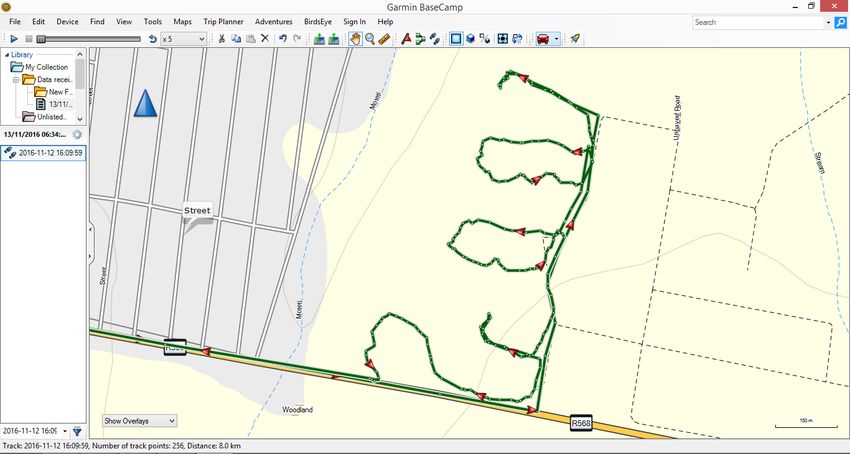Open the Adventures menu
This screenshot has height=454, width=850.
tap(274, 22)
